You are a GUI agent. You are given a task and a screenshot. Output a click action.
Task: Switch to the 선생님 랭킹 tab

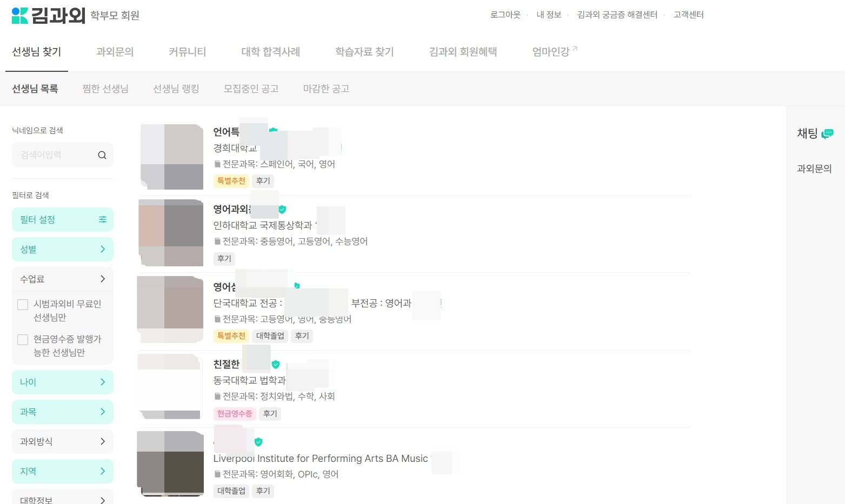(x=176, y=89)
